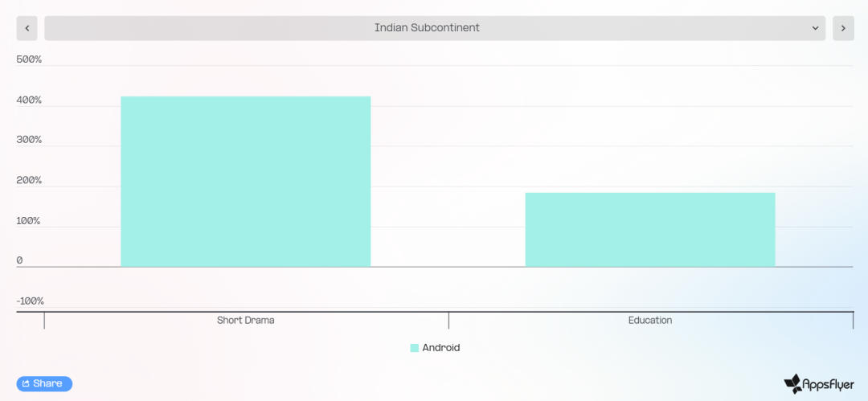Screen dimensions: 868x401
Task: Click the Android legend color swatch
Action: click(x=414, y=348)
